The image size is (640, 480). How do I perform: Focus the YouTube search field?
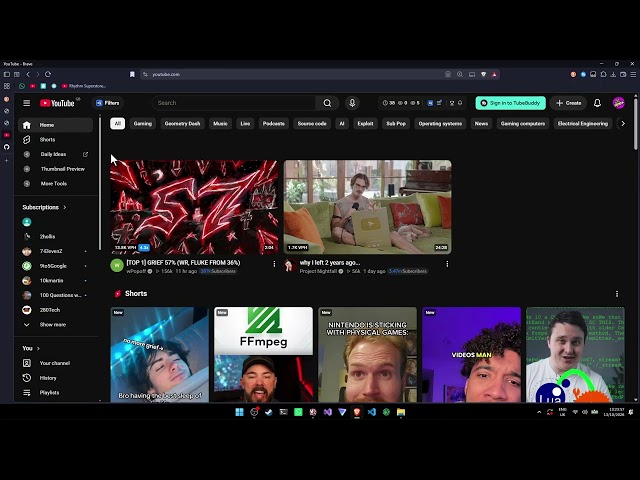[234, 103]
